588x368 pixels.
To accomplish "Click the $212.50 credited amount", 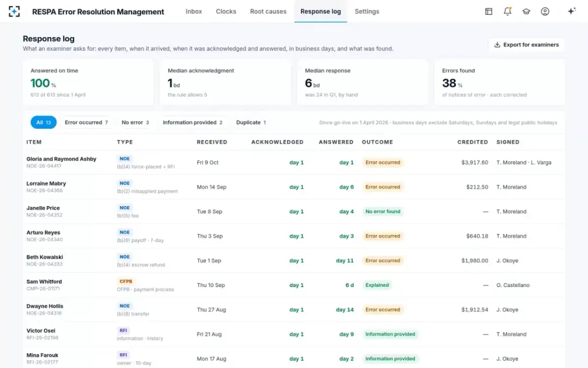I will point(477,187).
